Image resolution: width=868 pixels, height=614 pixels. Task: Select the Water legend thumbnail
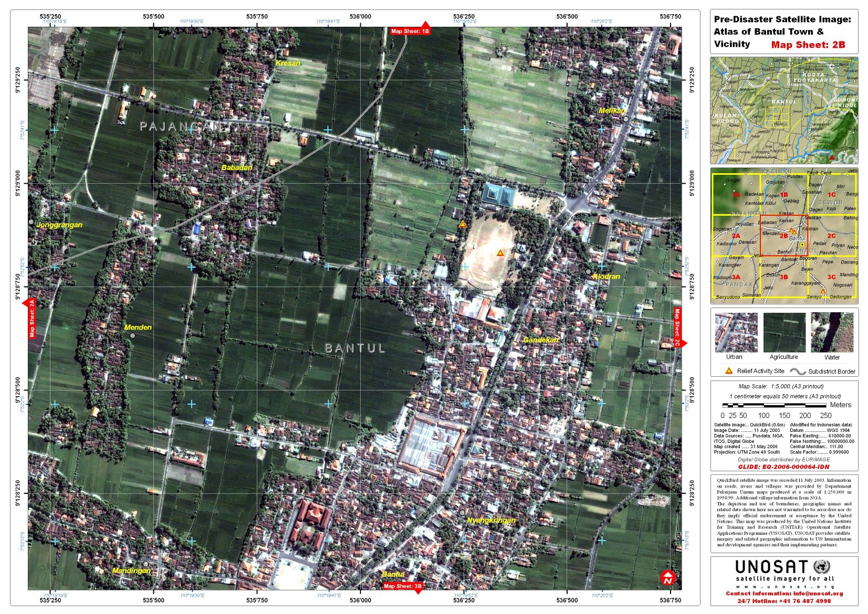click(832, 333)
